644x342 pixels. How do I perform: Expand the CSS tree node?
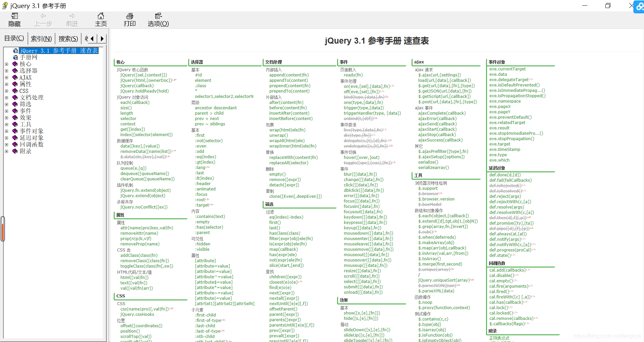(x=6, y=91)
